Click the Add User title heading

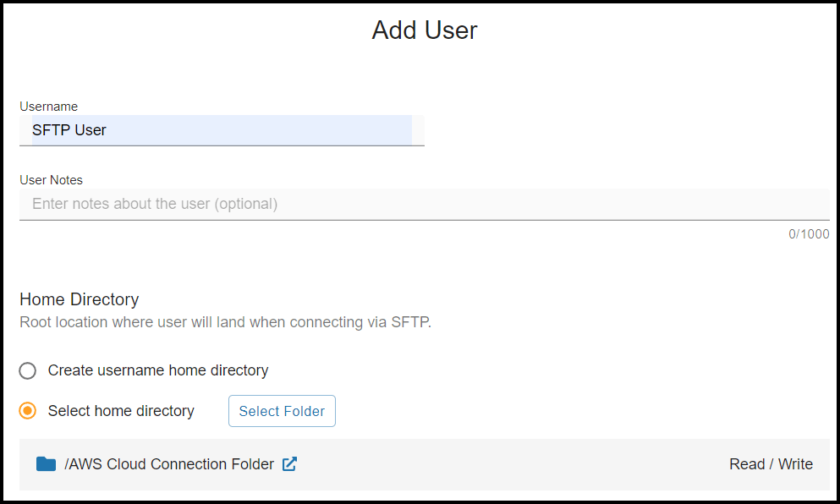tap(424, 30)
